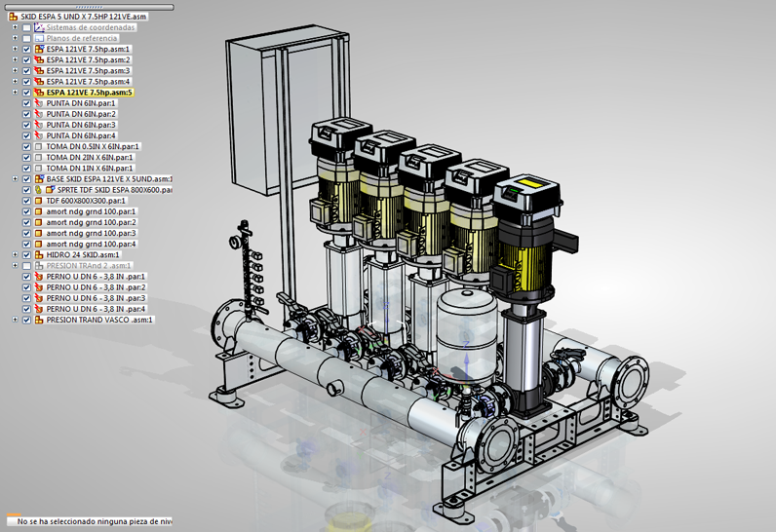This screenshot has width=776, height=532.
Task: Click the Planos de referencia icon
Action: tap(39, 39)
